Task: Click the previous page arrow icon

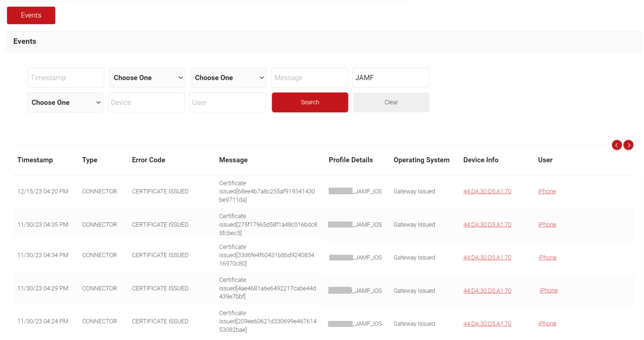Action: coord(617,145)
